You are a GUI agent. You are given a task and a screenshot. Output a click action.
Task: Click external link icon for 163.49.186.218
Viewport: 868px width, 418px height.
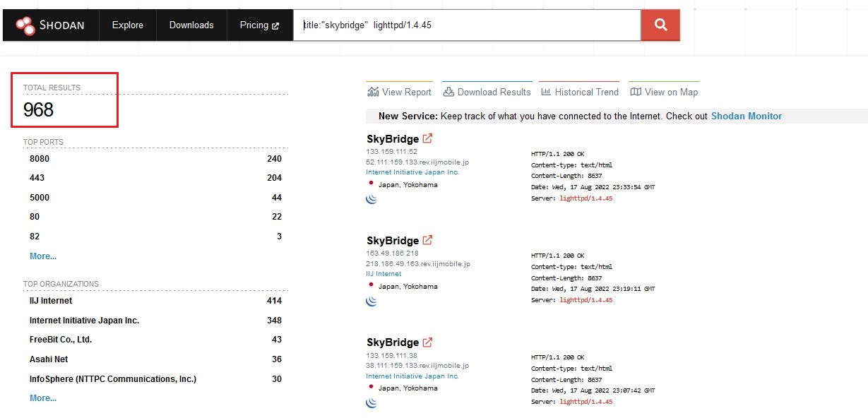(427, 240)
